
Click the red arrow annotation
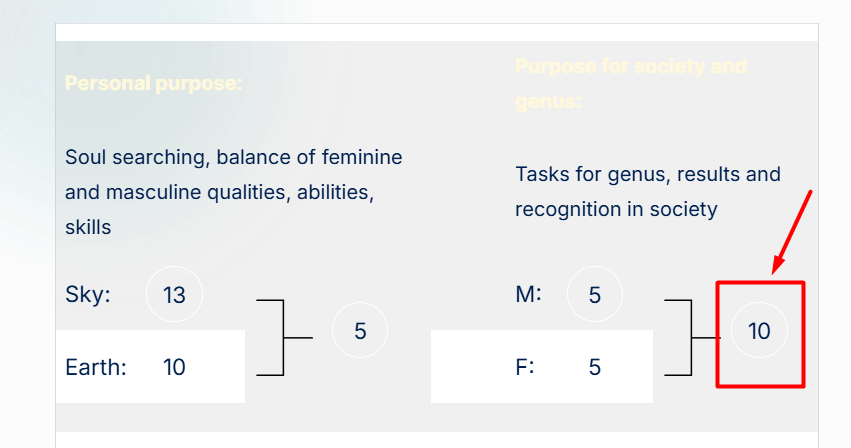click(x=792, y=232)
